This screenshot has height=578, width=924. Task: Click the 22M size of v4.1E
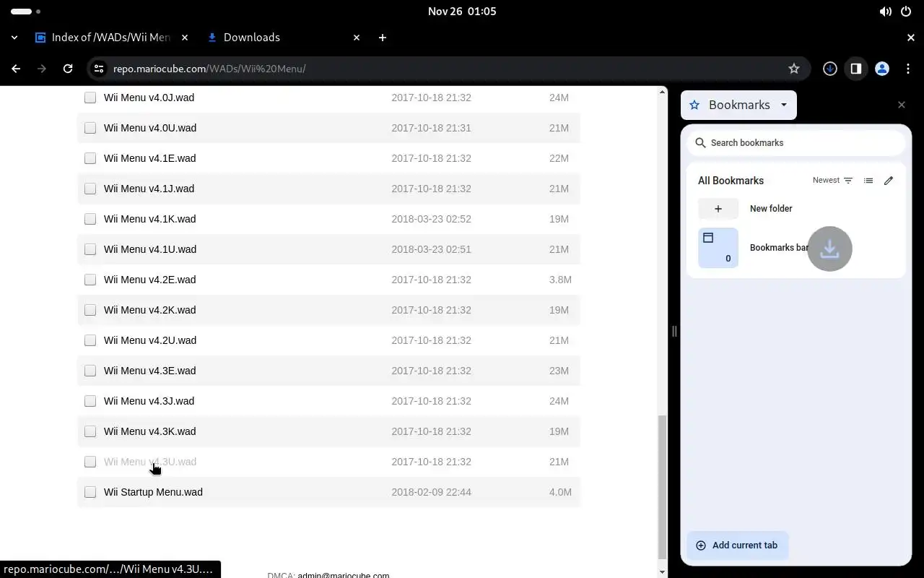tap(559, 158)
